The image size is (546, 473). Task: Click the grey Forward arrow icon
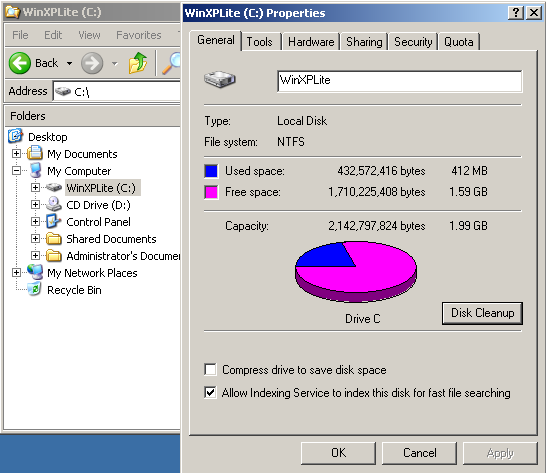click(92, 63)
